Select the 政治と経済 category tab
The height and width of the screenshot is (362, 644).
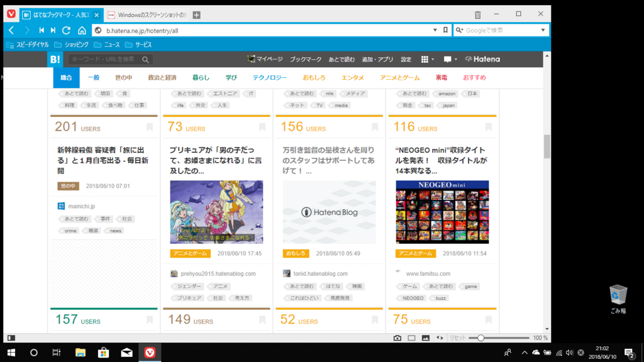(x=162, y=77)
